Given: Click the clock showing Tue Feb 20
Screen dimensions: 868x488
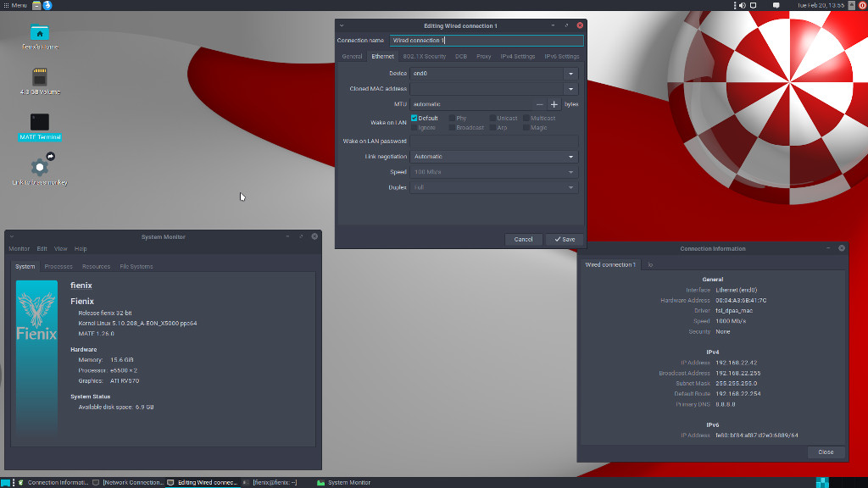Looking at the screenshot, I should point(821,6).
